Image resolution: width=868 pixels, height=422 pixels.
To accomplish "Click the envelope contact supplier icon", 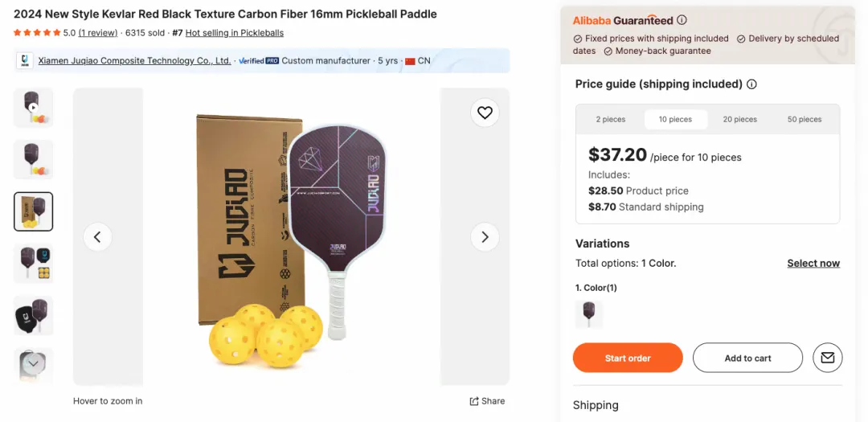I will [828, 358].
